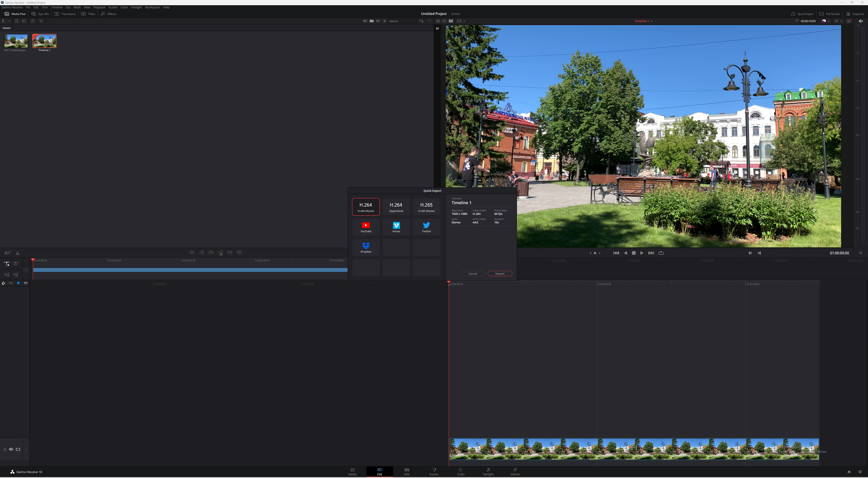Click the Place on Top icon

(230, 253)
